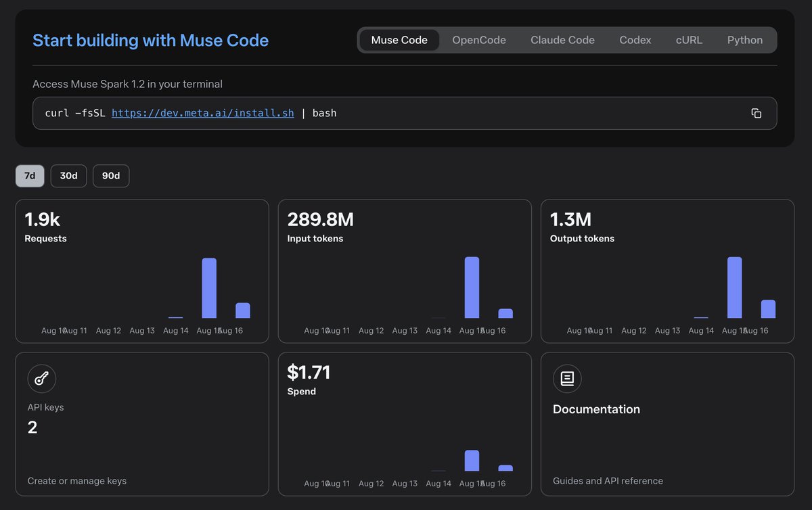Show the cURL tab

pyautogui.click(x=689, y=40)
